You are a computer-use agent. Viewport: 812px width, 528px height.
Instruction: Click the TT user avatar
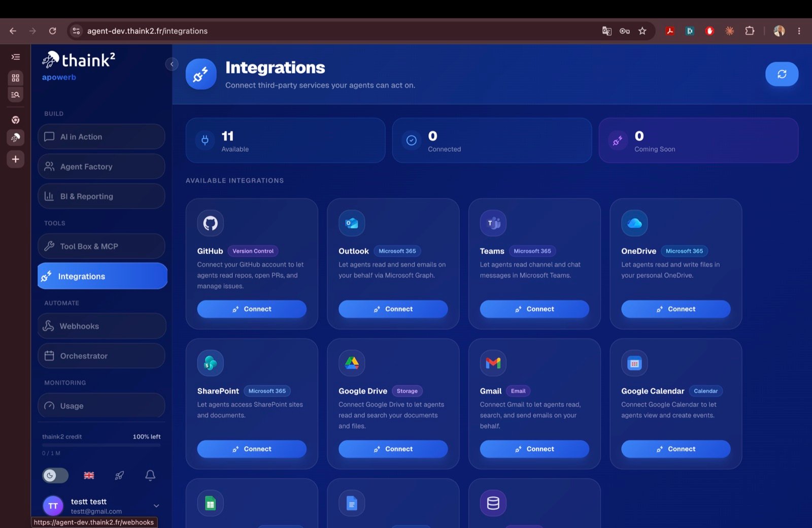[53, 506]
